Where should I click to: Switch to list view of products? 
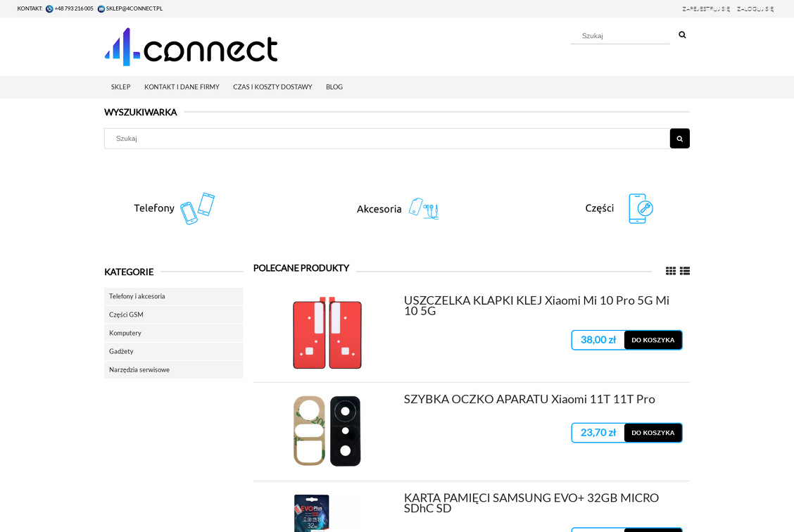coord(685,271)
